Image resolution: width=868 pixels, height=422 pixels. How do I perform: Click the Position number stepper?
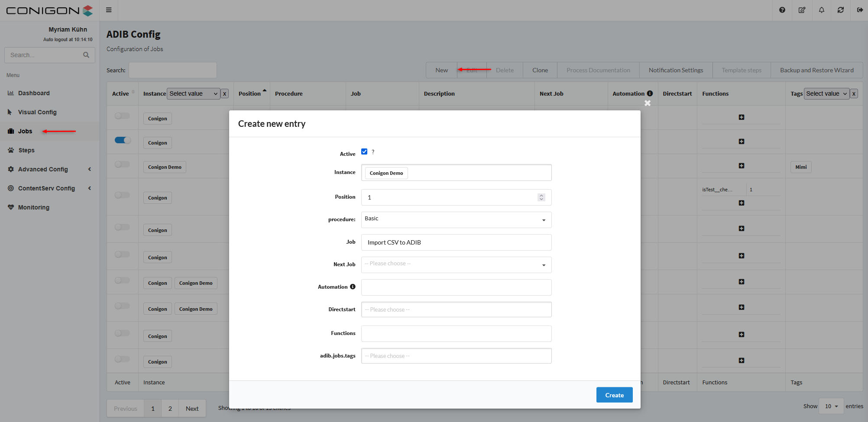point(541,197)
